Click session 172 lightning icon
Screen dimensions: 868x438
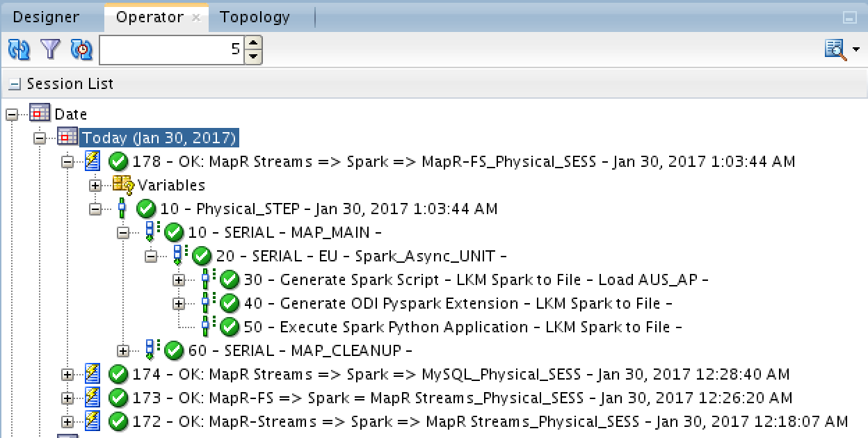[x=93, y=421]
